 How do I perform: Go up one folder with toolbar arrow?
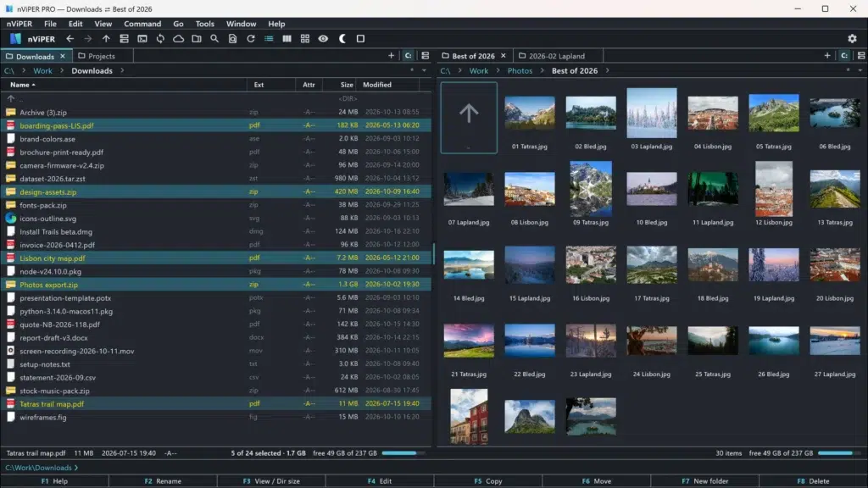(x=106, y=39)
